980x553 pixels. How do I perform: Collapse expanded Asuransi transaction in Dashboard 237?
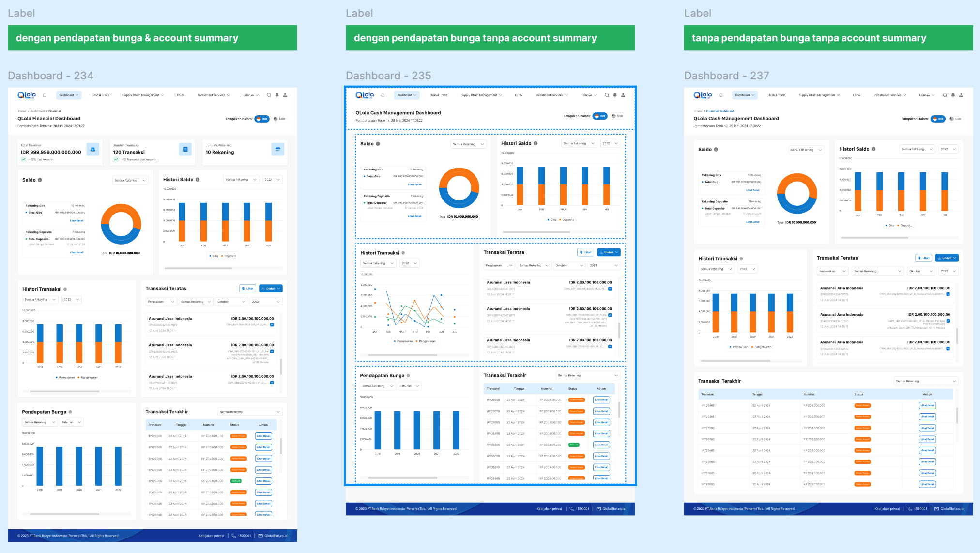(948, 321)
